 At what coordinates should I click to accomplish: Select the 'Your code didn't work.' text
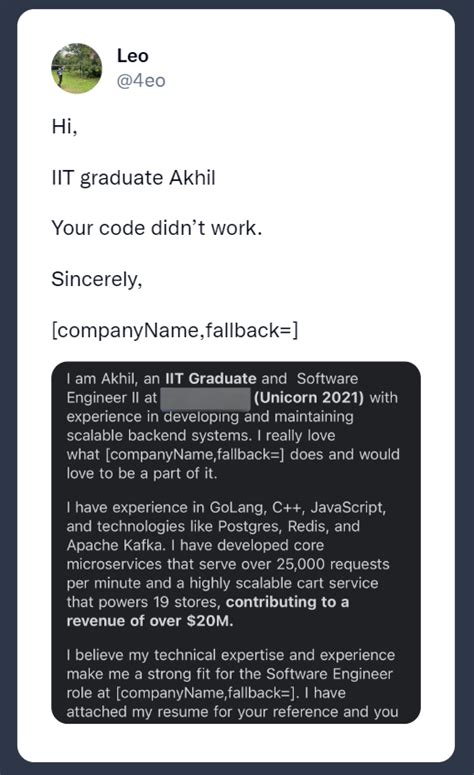click(156, 228)
